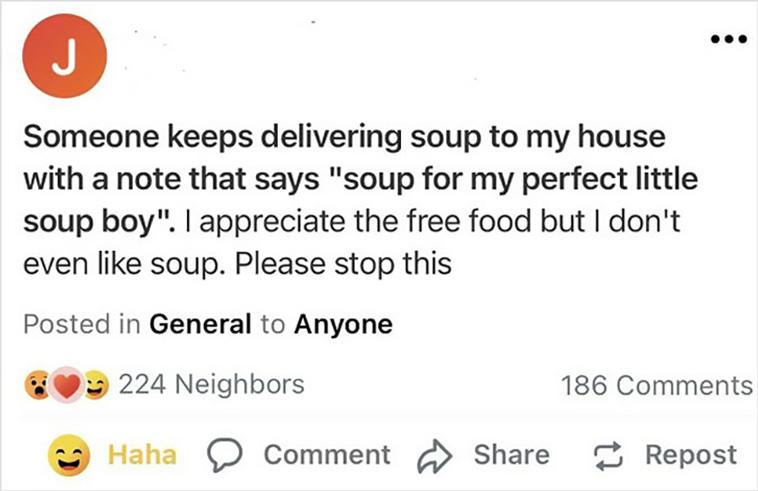Choose the Share text label
The width and height of the screenshot is (758, 491).
511,455
